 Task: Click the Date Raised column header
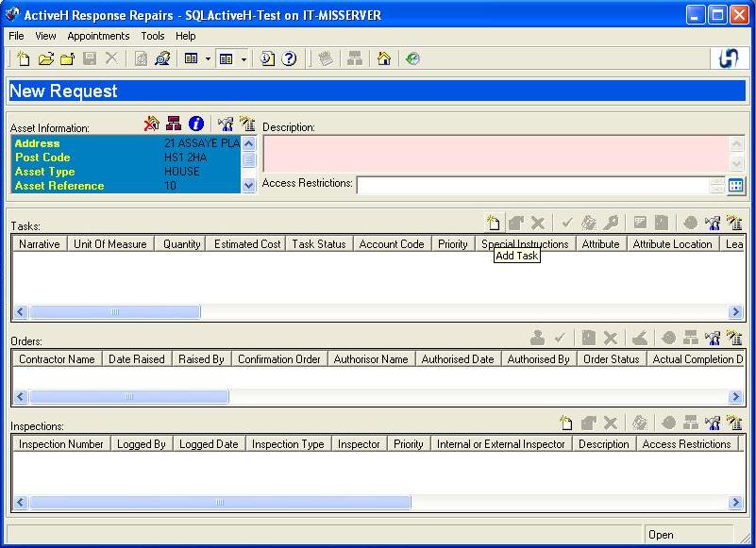[x=137, y=359]
